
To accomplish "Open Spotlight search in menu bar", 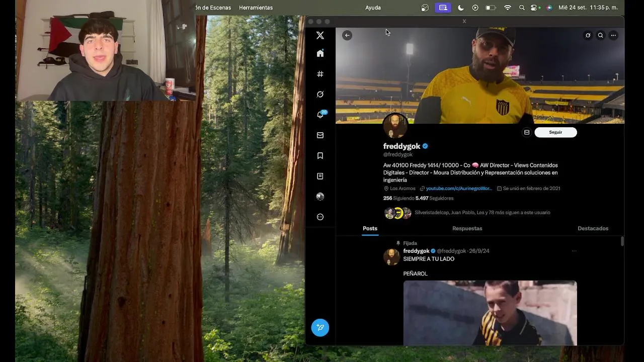I will pos(522,8).
